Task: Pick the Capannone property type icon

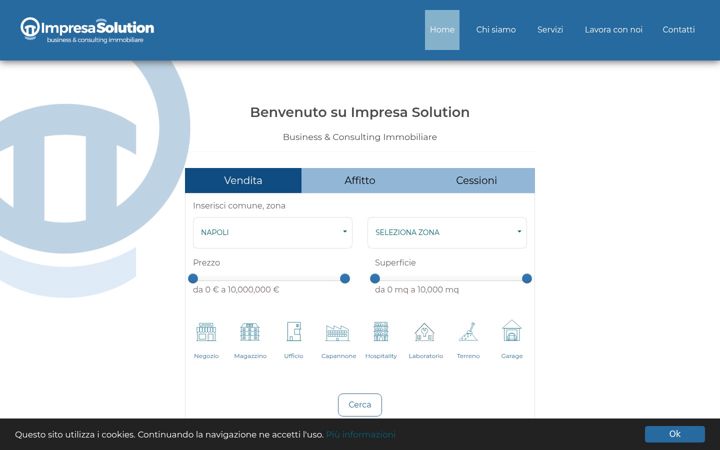Action: pos(338,332)
